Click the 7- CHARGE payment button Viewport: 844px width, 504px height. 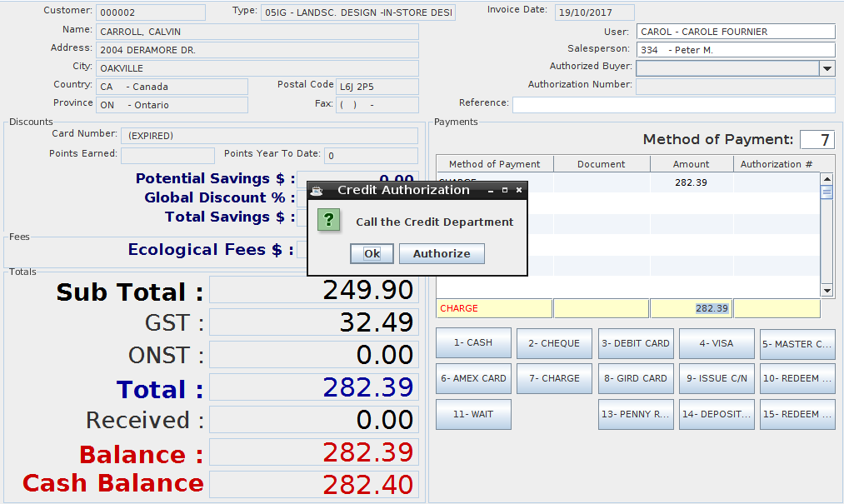pyautogui.click(x=554, y=378)
